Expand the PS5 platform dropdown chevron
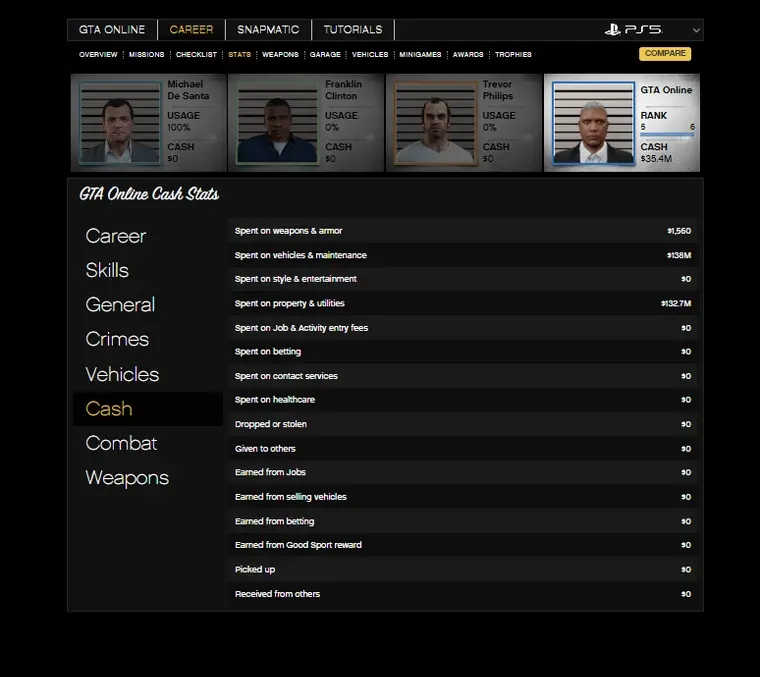The height and width of the screenshot is (677, 760). tap(696, 30)
